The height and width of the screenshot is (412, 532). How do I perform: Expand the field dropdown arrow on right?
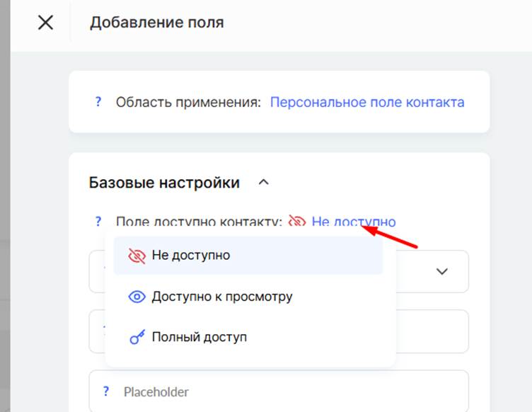(441, 272)
